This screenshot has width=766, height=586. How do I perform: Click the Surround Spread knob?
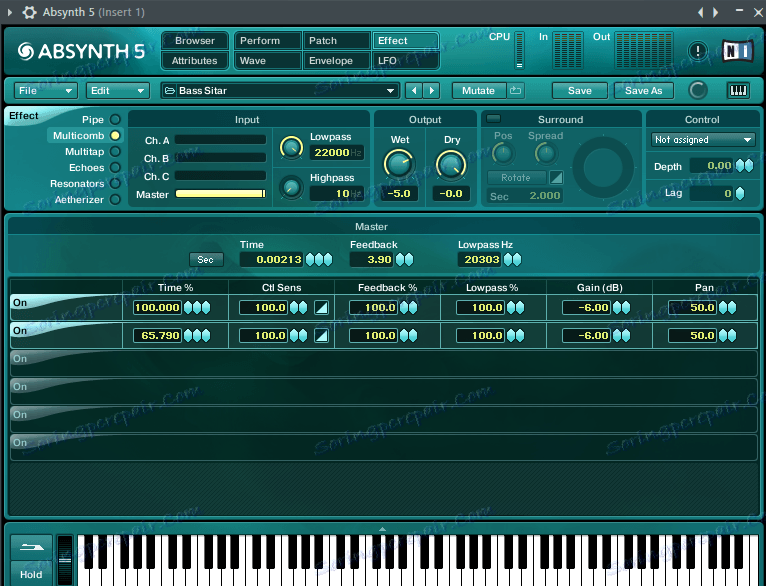[545, 154]
